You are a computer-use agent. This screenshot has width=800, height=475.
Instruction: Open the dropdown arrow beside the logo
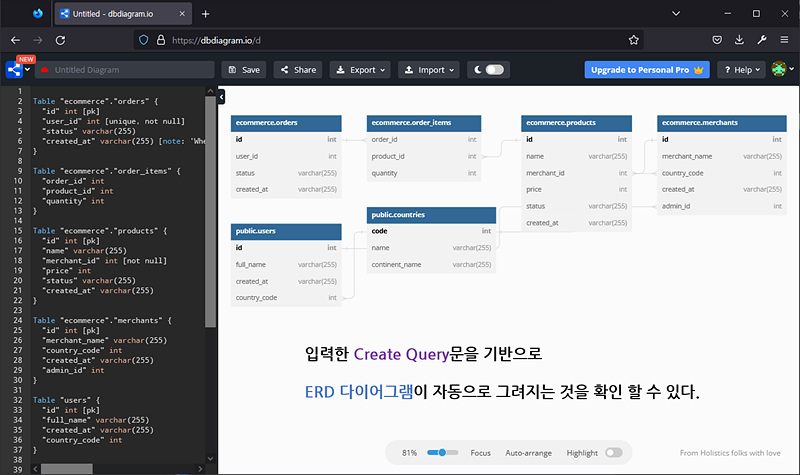28,69
